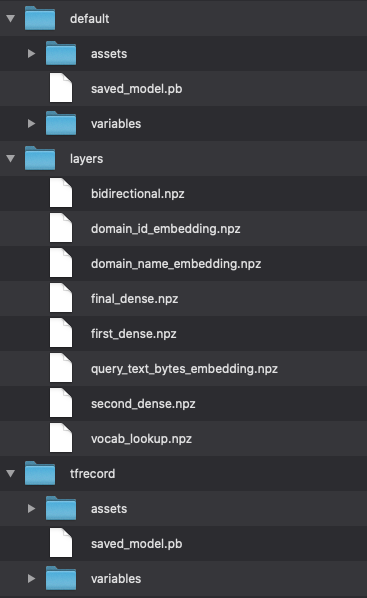Click the saved_model.pb file icon under default
This screenshot has height=598, width=367.
tap(61, 88)
